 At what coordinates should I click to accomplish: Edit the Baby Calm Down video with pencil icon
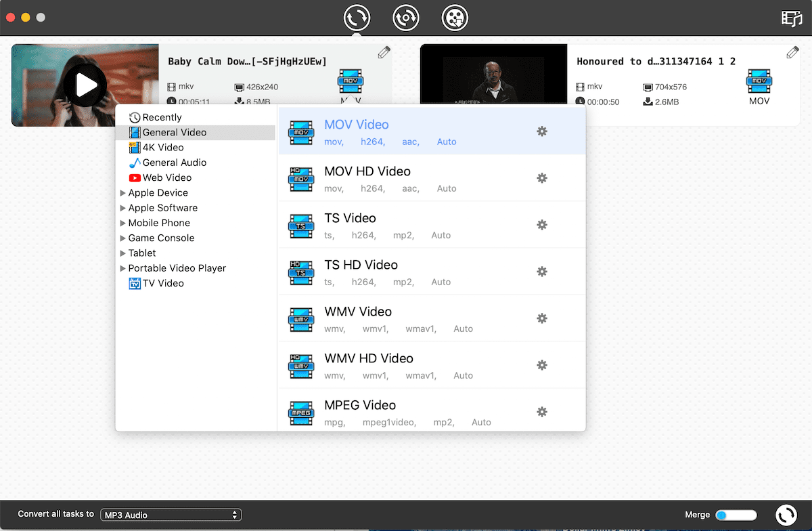384,53
